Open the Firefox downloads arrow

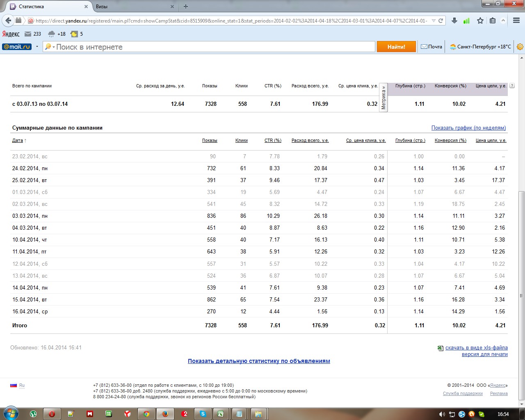(454, 21)
